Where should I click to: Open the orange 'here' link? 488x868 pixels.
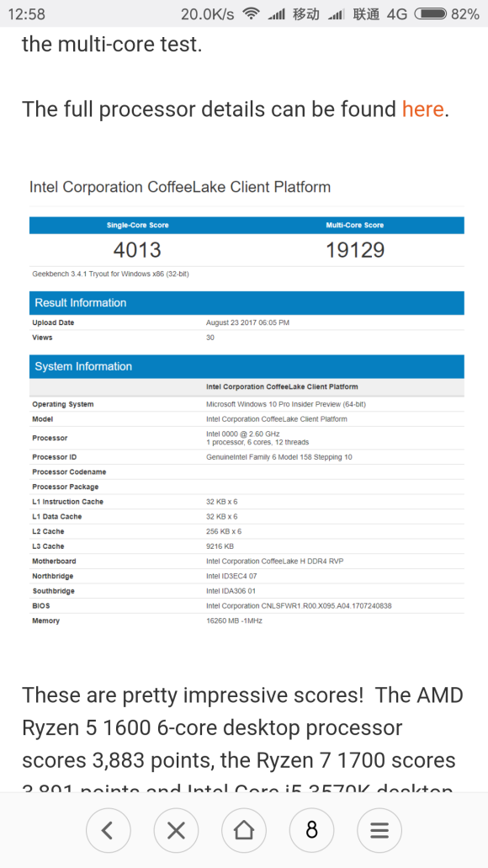[x=422, y=109]
